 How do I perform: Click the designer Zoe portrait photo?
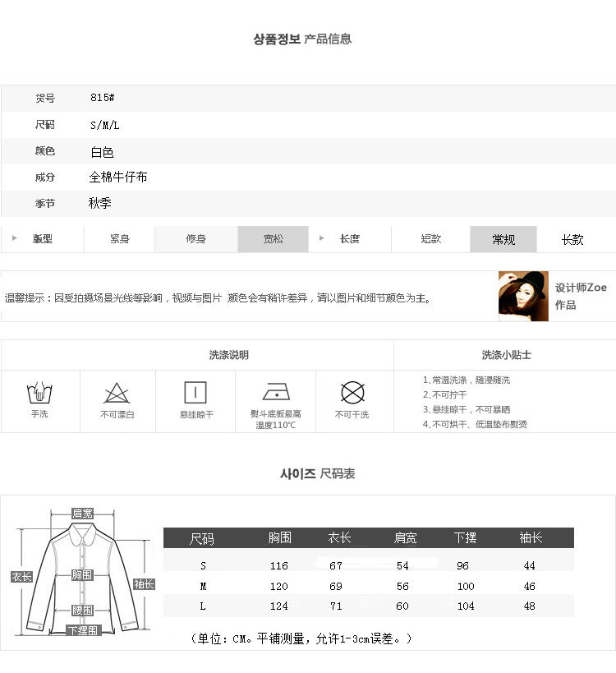click(523, 296)
